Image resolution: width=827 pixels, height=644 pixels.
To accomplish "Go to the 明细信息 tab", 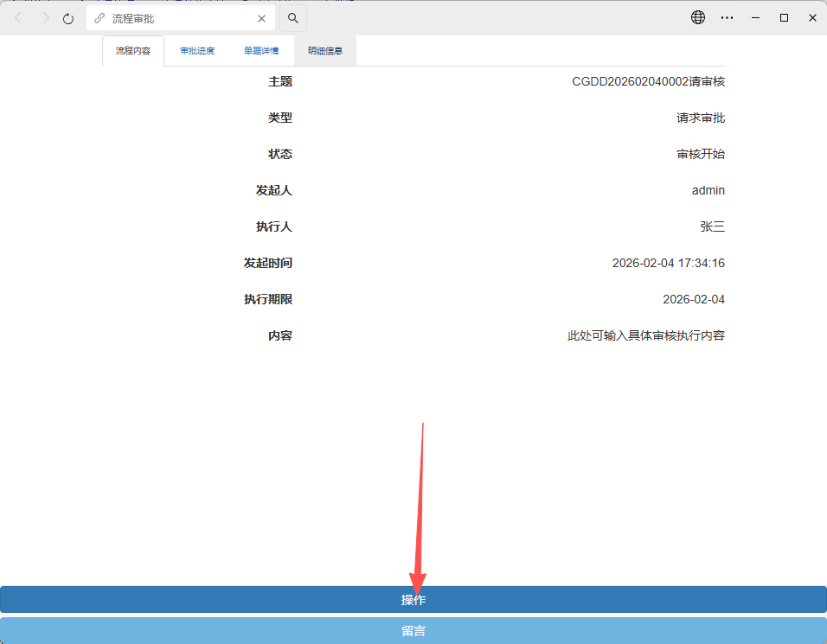I will click(x=325, y=51).
